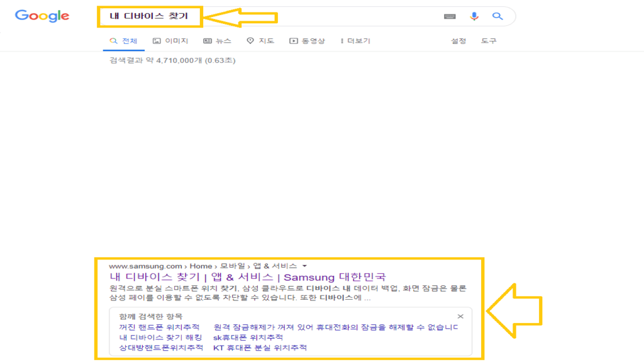
Task: Switch to the 동영상 tab
Action: click(x=307, y=41)
